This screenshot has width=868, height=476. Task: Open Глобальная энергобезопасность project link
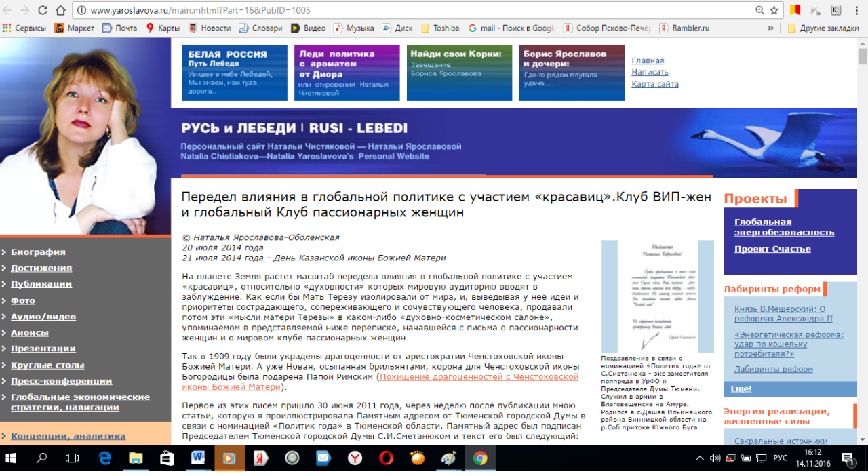tap(784, 227)
